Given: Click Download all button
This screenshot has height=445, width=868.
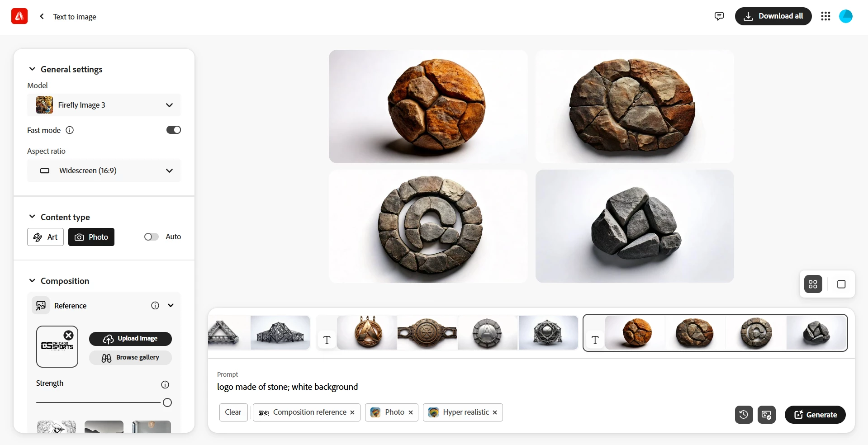Looking at the screenshot, I should click(x=773, y=16).
